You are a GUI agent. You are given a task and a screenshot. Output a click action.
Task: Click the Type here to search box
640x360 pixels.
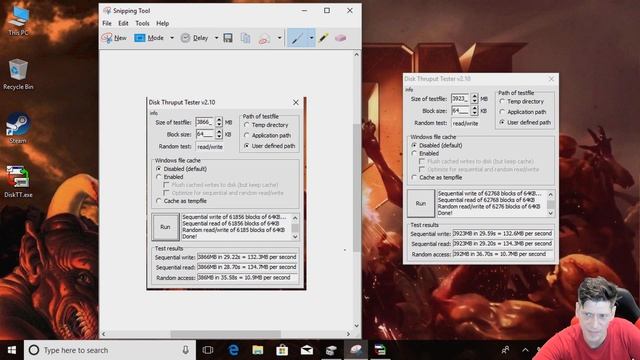tap(110, 350)
